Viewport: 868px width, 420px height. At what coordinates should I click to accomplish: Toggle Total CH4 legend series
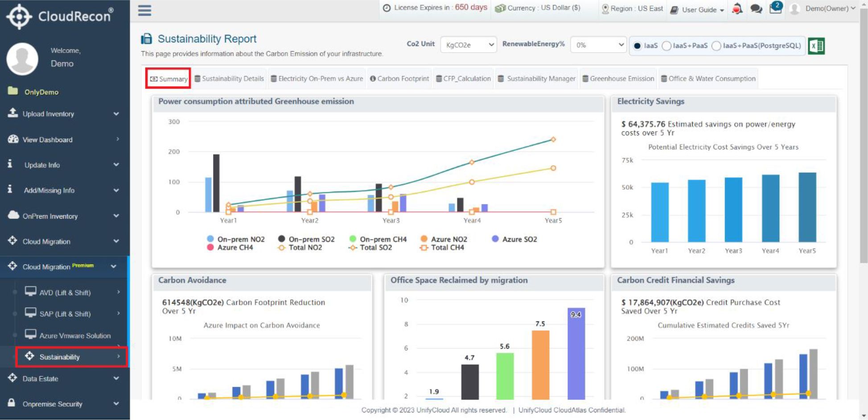point(442,247)
